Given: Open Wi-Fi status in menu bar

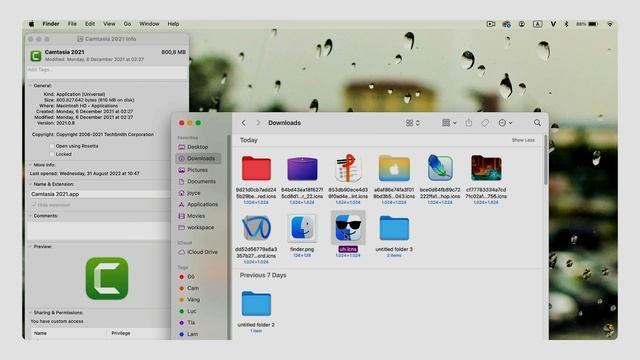Looking at the screenshot, I should coord(610,24).
